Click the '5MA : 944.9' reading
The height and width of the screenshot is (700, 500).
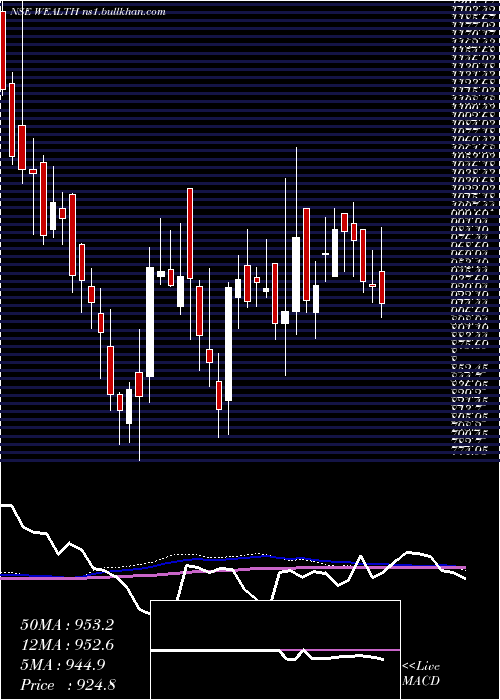[63, 665]
